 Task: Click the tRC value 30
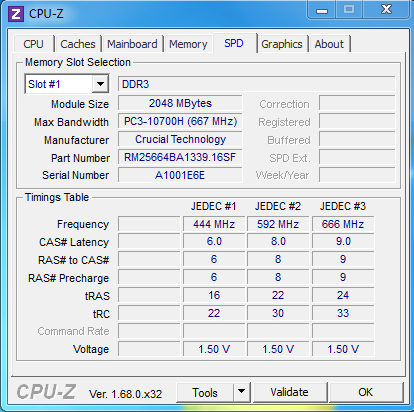(278, 313)
